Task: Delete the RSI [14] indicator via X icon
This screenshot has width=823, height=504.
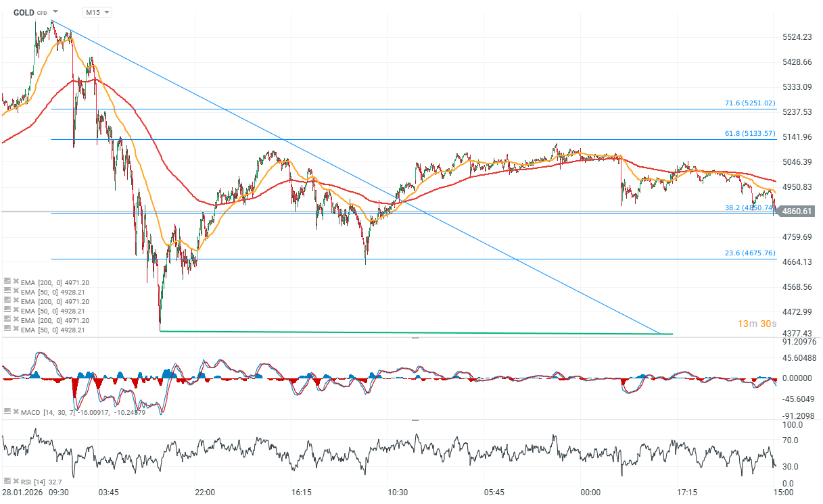Action: [15, 482]
